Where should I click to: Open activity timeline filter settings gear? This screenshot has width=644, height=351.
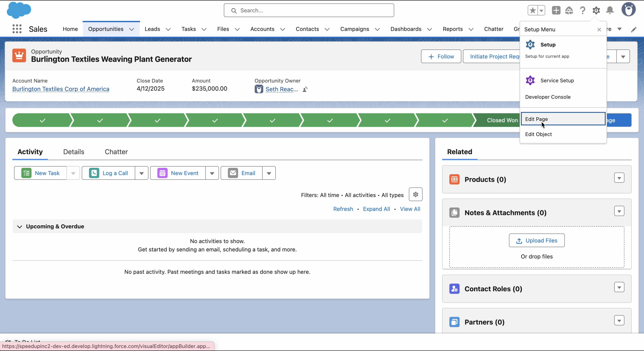(416, 194)
